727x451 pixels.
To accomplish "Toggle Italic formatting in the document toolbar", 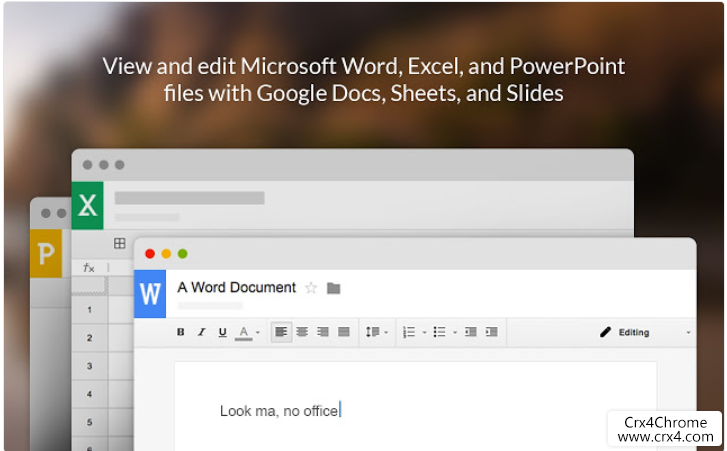I will click(202, 332).
